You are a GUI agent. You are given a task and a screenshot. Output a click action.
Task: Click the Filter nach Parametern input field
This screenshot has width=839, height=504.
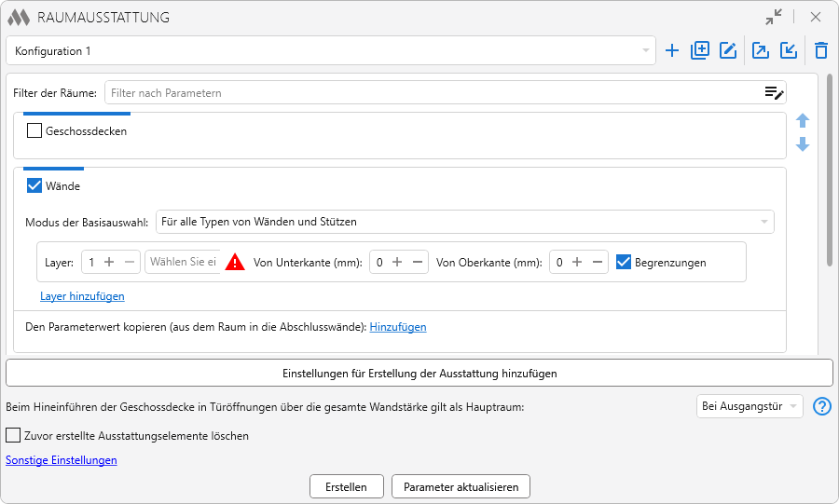429,92
